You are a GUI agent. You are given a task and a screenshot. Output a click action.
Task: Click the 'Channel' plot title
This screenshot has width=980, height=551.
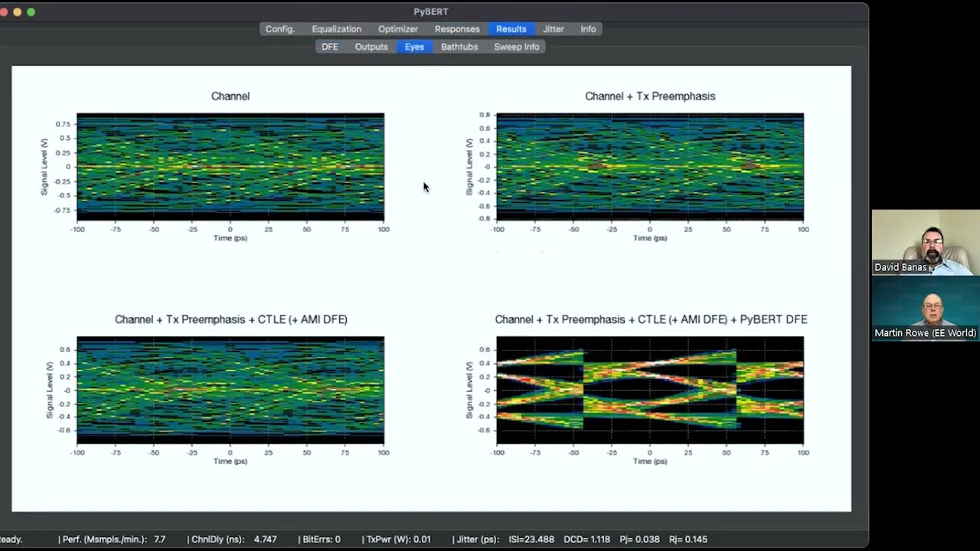230,96
